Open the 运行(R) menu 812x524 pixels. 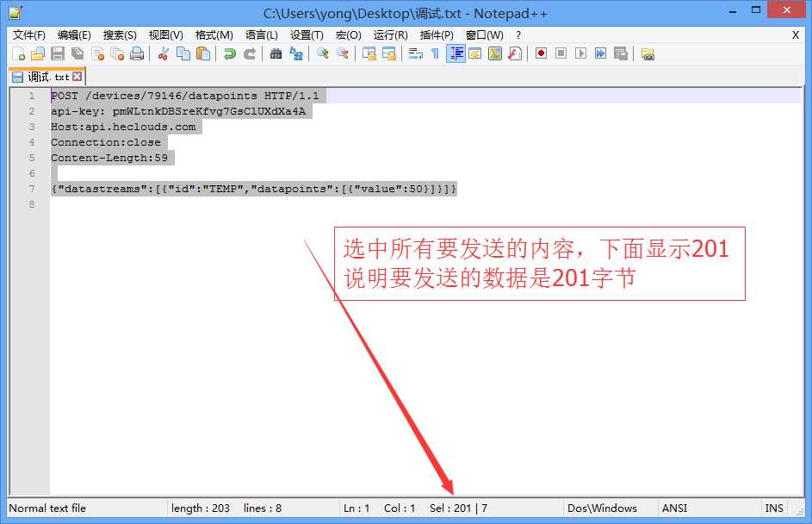pos(390,34)
